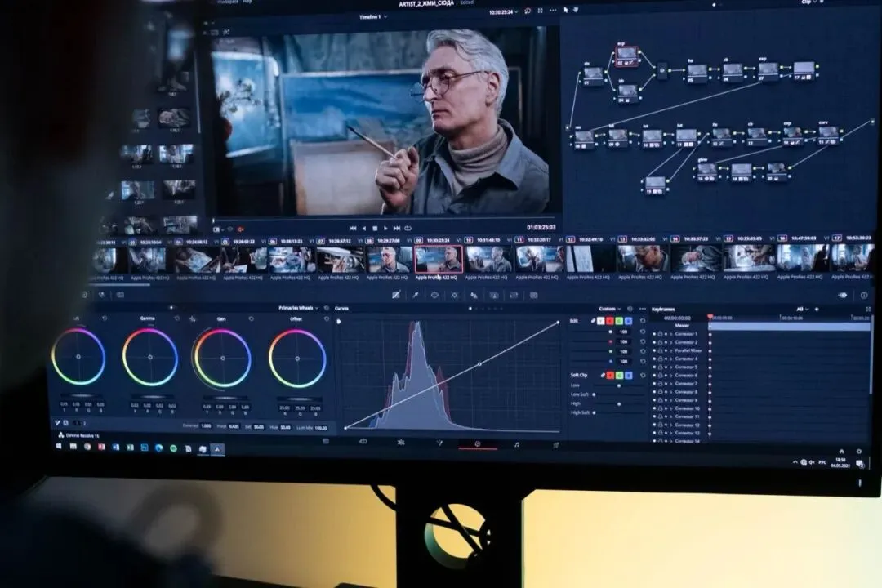
Task: Open Project Settings gear icon
Action: (x=859, y=452)
